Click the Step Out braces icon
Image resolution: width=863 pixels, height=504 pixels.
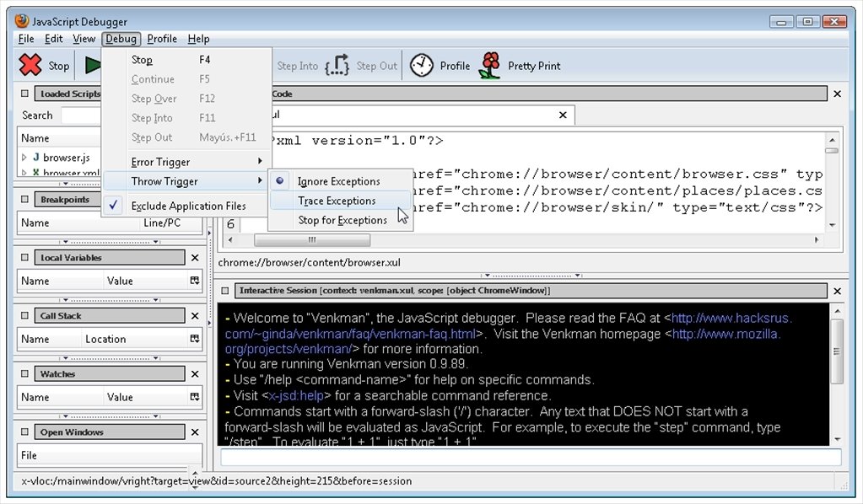pyautogui.click(x=337, y=65)
